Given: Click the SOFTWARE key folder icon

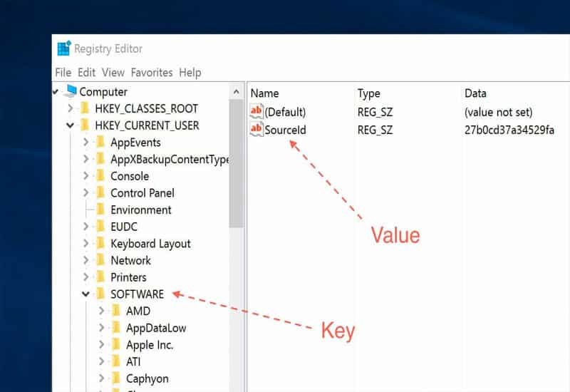Looking at the screenshot, I should coord(101,294).
